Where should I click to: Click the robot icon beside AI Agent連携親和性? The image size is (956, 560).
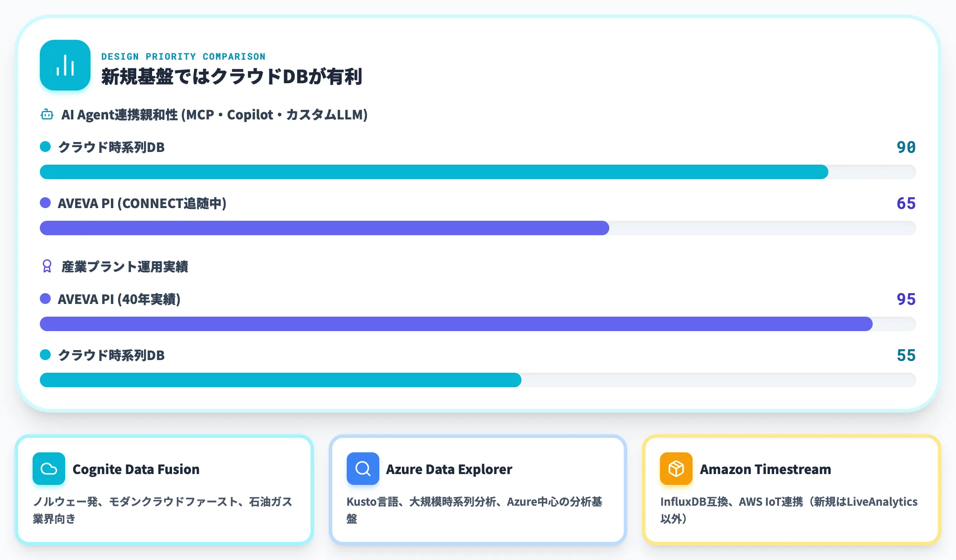(47, 114)
